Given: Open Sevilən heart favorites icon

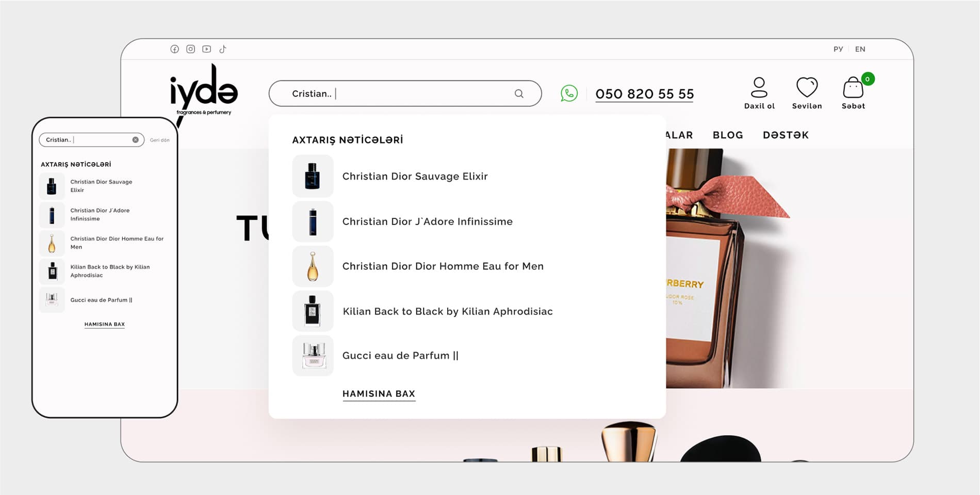Looking at the screenshot, I should click(x=807, y=93).
